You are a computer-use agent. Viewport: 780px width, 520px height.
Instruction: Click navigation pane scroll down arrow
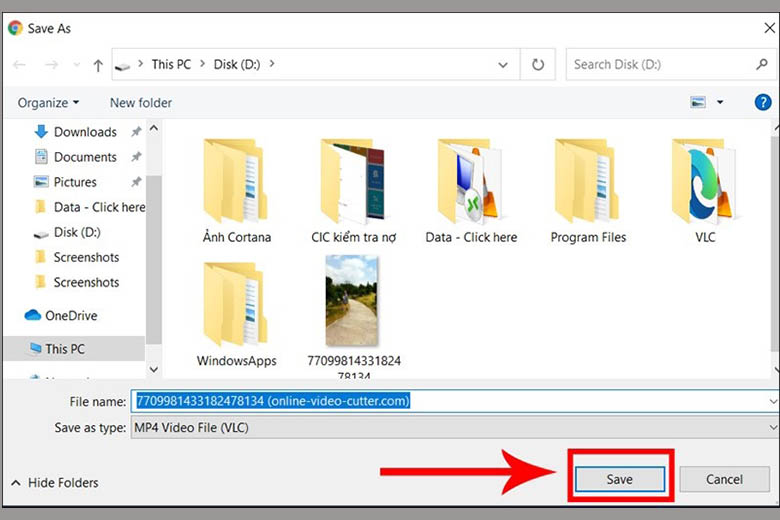[154, 369]
